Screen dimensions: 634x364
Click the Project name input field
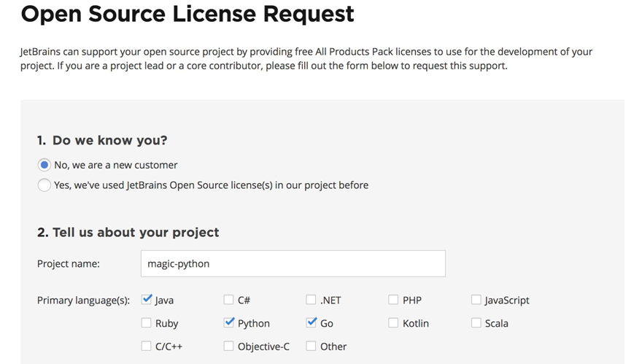[x=293, y=263]
